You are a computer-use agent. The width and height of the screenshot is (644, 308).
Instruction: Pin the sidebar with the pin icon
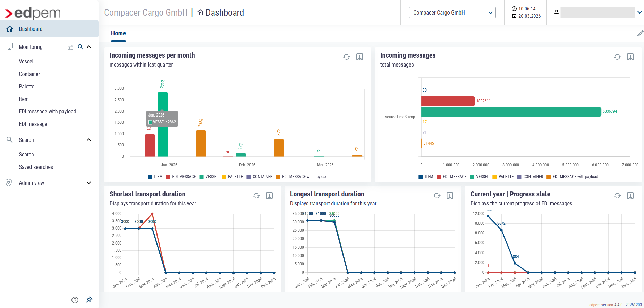(89, 300)
